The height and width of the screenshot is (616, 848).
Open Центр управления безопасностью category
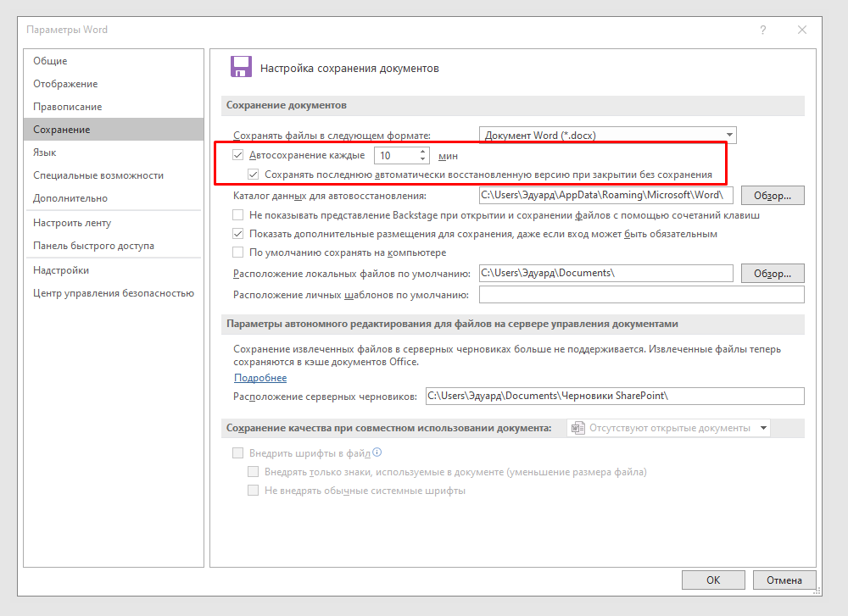pyautogui.click(x=114, y=293)
